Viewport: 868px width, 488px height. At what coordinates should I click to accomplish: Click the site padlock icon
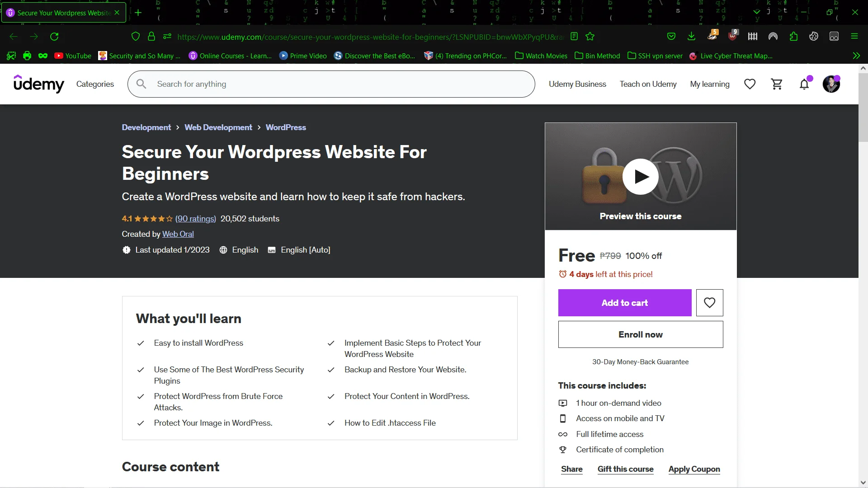click(x=151, y=37)
